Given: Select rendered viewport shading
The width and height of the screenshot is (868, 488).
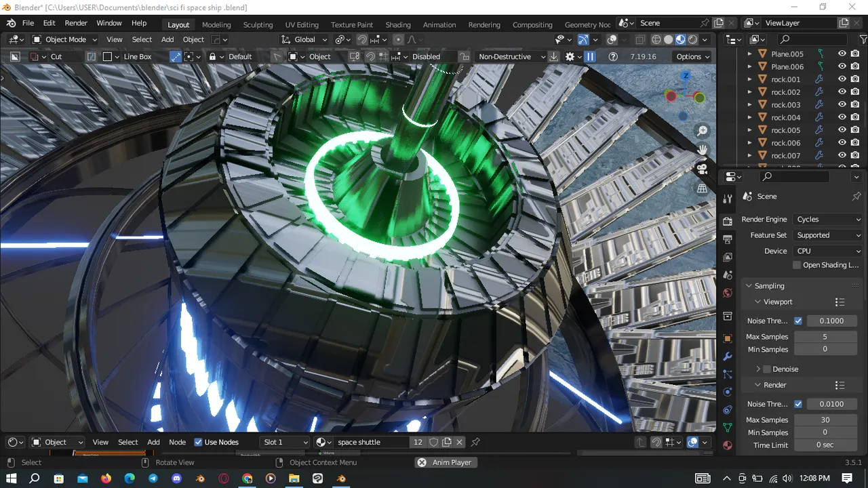Looking at the screenshot, I should [x=692, y=39].
